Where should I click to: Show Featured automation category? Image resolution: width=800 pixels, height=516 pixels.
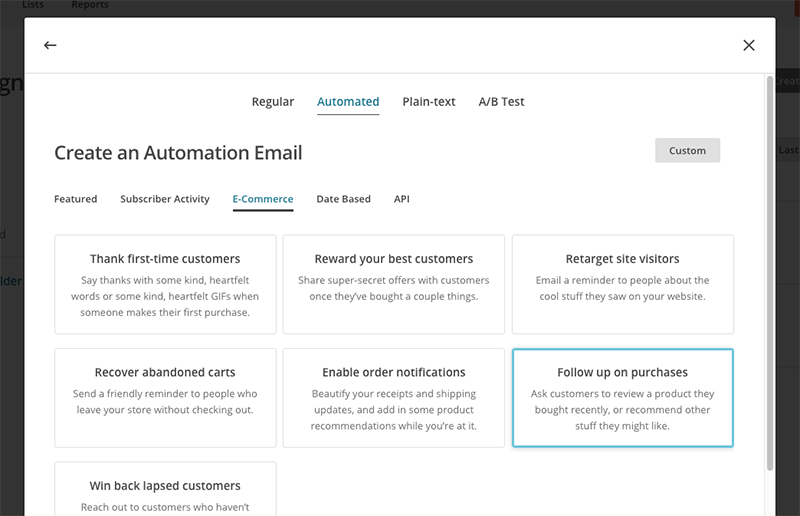point(76,199)
